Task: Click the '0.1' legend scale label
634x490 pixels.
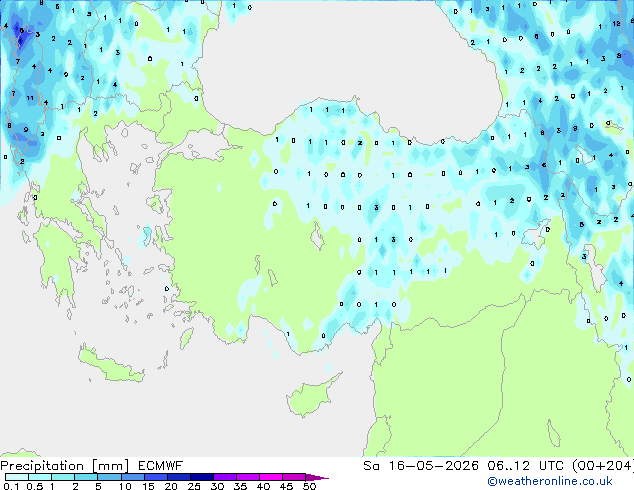Action: tap(11, 486)
